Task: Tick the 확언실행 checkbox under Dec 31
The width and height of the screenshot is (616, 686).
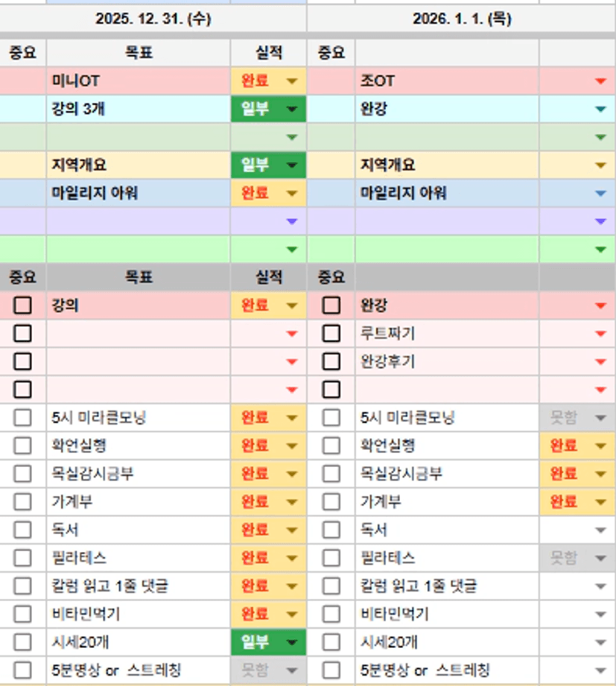Action: 22,445
